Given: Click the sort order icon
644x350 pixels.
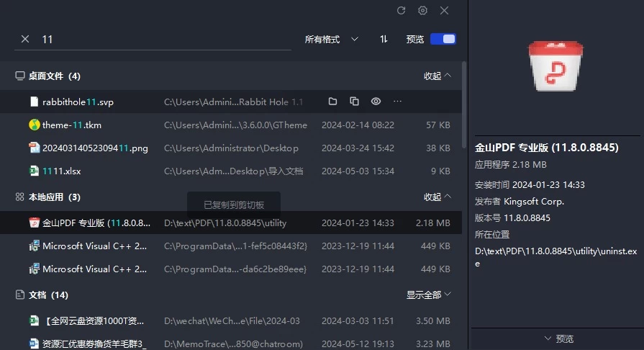Looking at the screenshot, I should click(384, 39).
